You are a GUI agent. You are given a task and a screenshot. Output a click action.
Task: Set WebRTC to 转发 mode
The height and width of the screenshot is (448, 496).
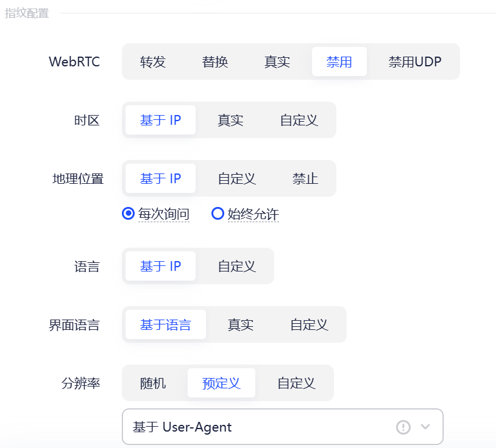153,61
